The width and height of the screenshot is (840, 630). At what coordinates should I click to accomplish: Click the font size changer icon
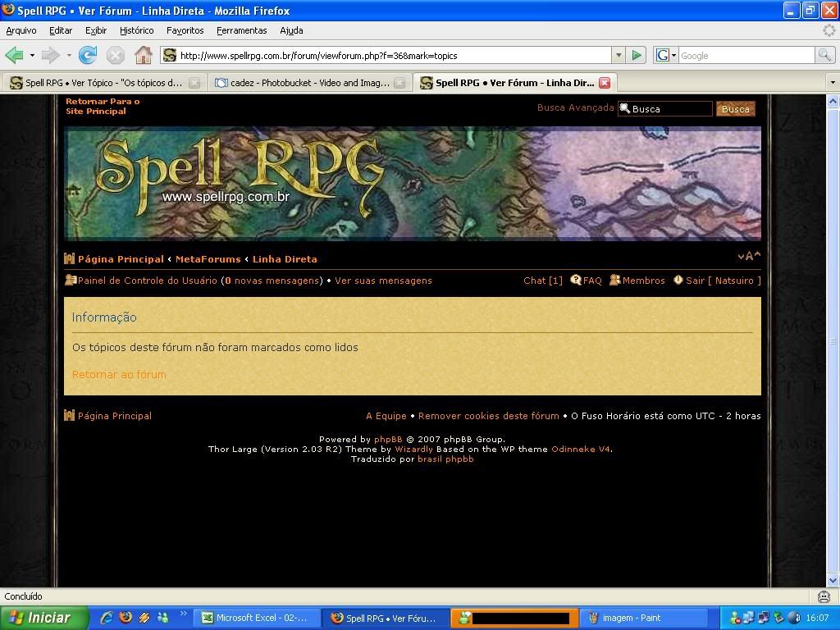click(749, 256)
